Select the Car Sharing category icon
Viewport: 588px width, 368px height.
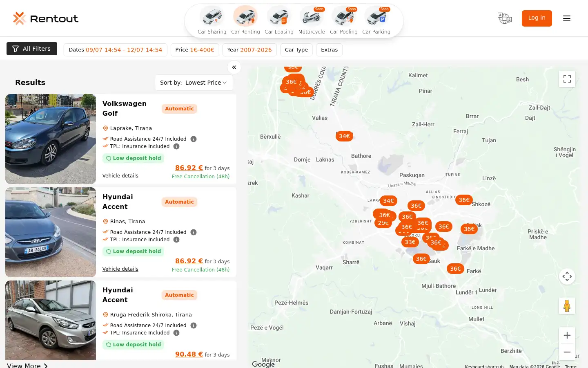click(x=212, y=17)
